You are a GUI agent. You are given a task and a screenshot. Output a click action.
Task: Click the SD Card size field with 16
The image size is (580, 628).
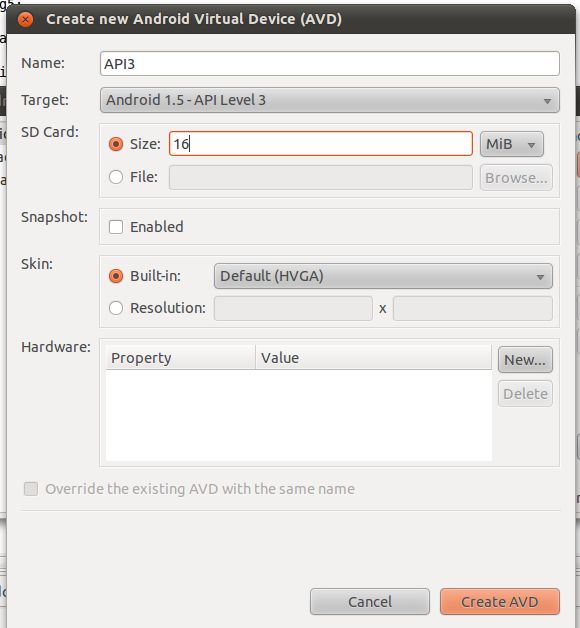pyautogui.click(x=321, y=143)
